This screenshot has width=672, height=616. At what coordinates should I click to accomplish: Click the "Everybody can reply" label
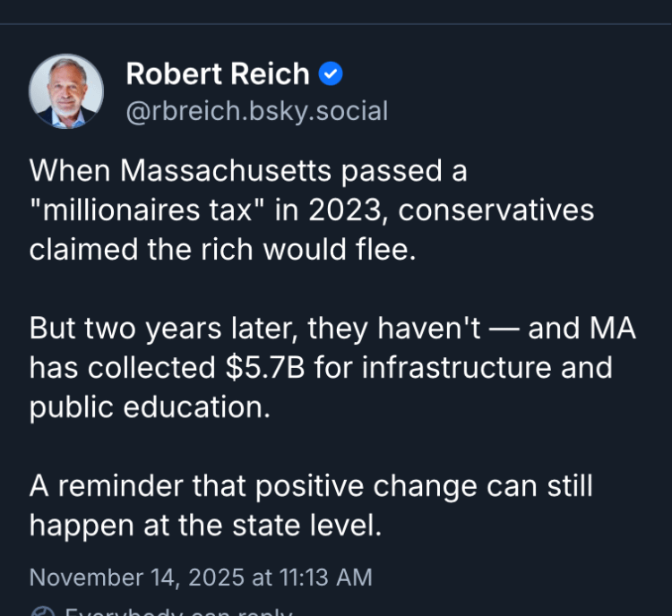[179, 612]
